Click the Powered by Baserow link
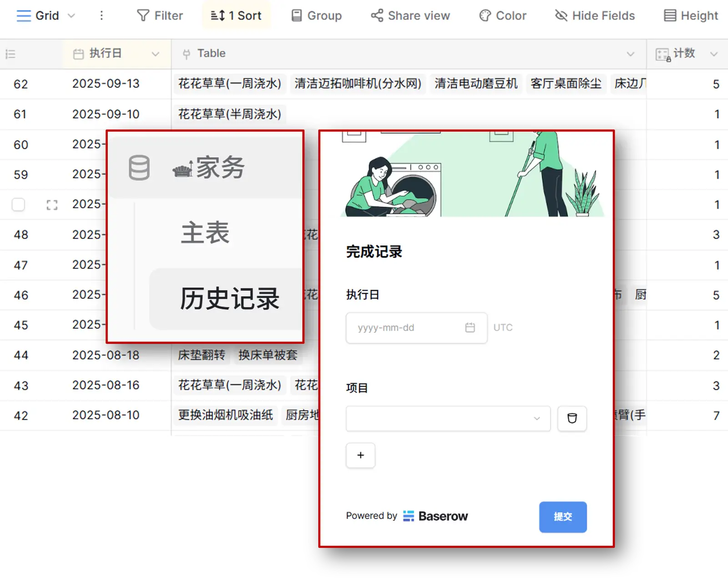Screen dimensions: 728x578 [x=406, y=516]
